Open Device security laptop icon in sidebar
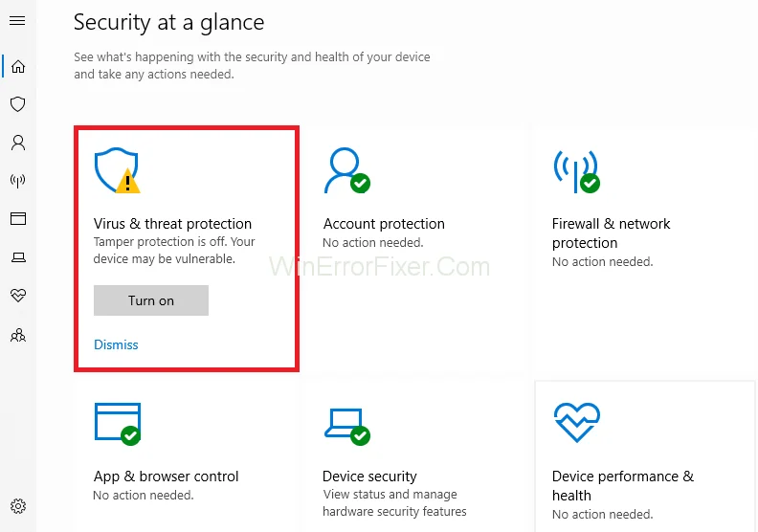Image resolution: width=758 pixels, height=532 pixels. pyautogui.click(x=17, y=257)
